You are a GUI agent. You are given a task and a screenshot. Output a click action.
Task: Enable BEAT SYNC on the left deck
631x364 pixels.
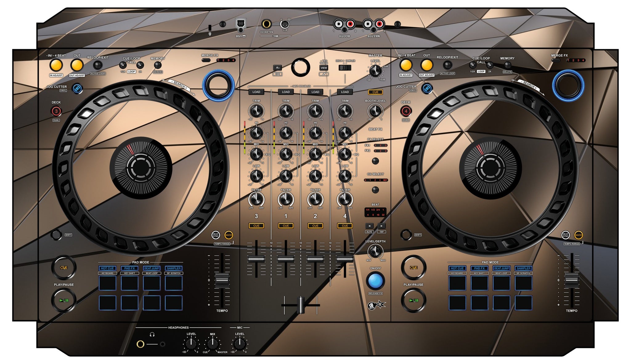[x=216, y=235]
